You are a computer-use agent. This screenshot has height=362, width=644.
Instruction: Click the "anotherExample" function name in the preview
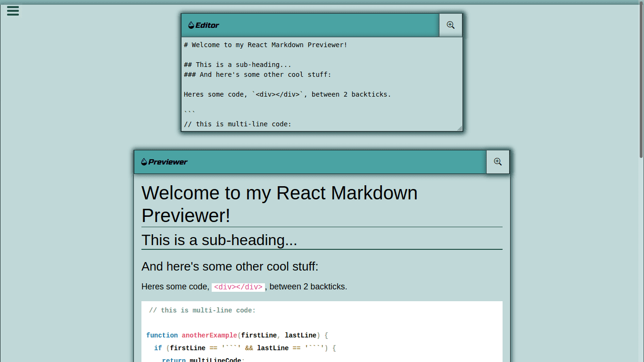[209, 335]
